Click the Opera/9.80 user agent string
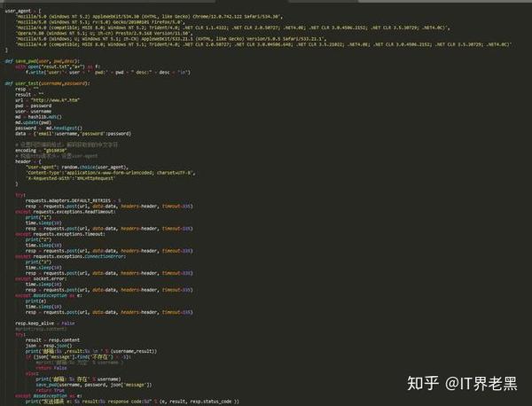The image size is (532, 406). [104, 33]
